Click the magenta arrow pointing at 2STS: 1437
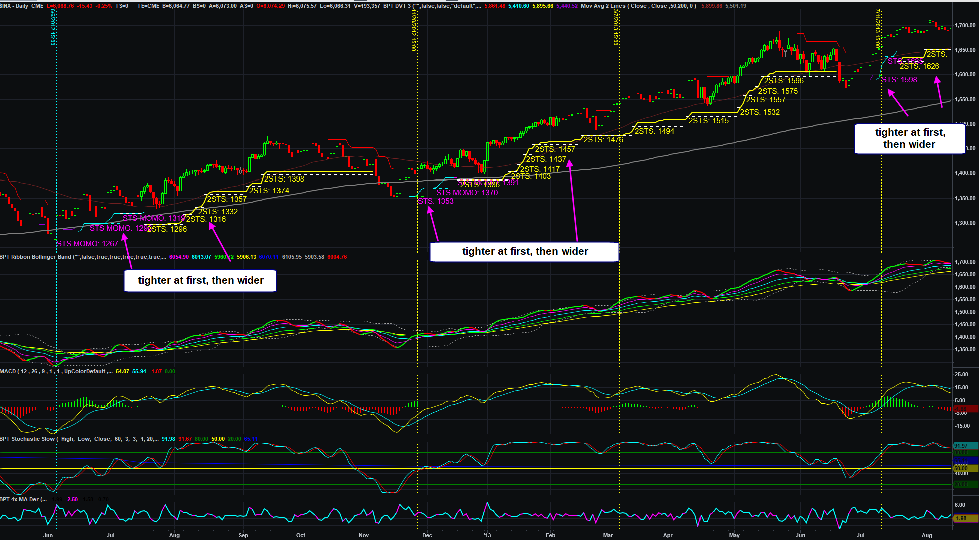 pos(573,200)
